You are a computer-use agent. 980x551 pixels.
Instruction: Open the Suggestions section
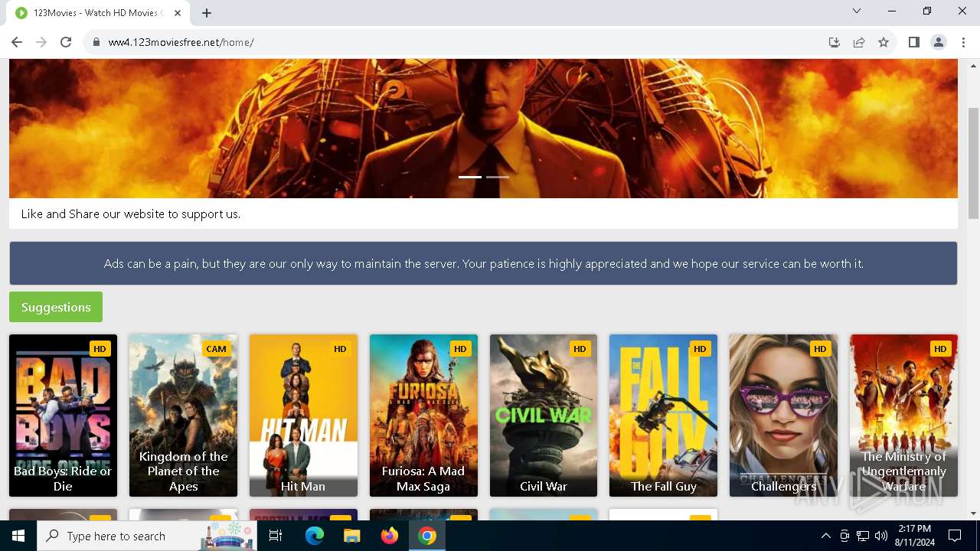56,307
